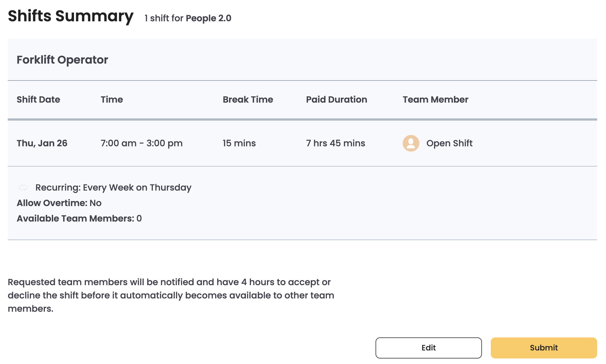Click the 7:00 am - 3:00 pm time
The image size is (606, 364).
pyautogui.click(x=142, y=143)
